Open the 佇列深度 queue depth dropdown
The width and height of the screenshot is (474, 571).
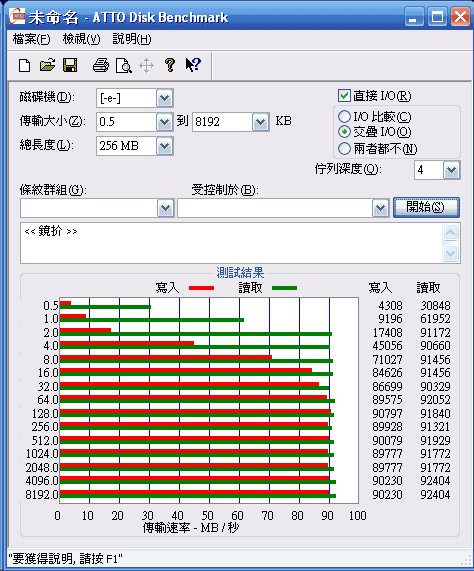pos(451,170)
